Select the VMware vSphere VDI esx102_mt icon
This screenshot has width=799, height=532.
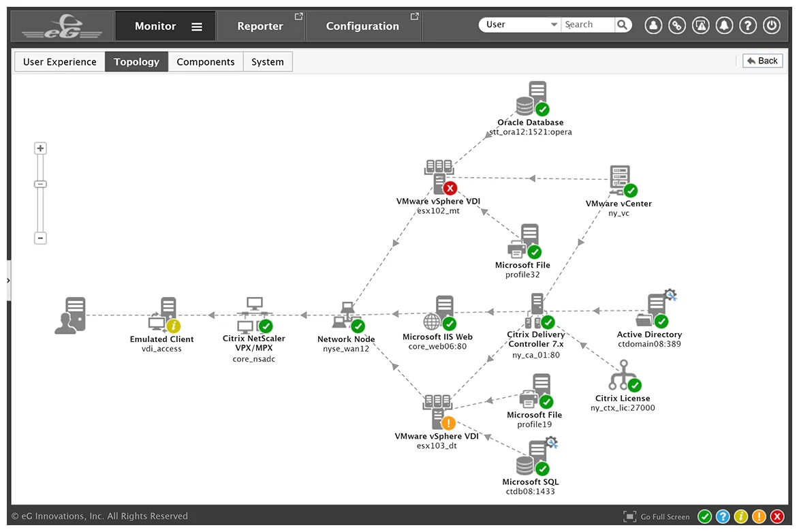pyautogui.click(x=440, y=177)
